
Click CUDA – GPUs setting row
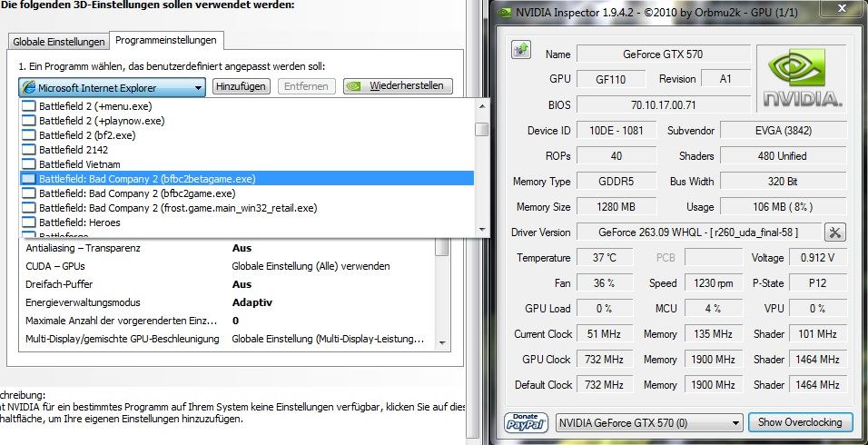coord(227,266)
